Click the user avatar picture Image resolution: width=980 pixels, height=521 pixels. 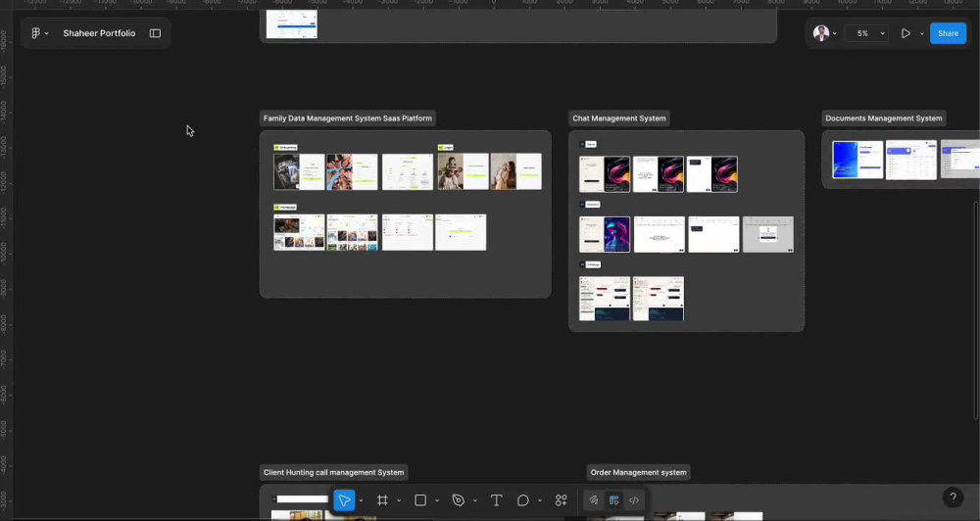(x=820, y=33)
